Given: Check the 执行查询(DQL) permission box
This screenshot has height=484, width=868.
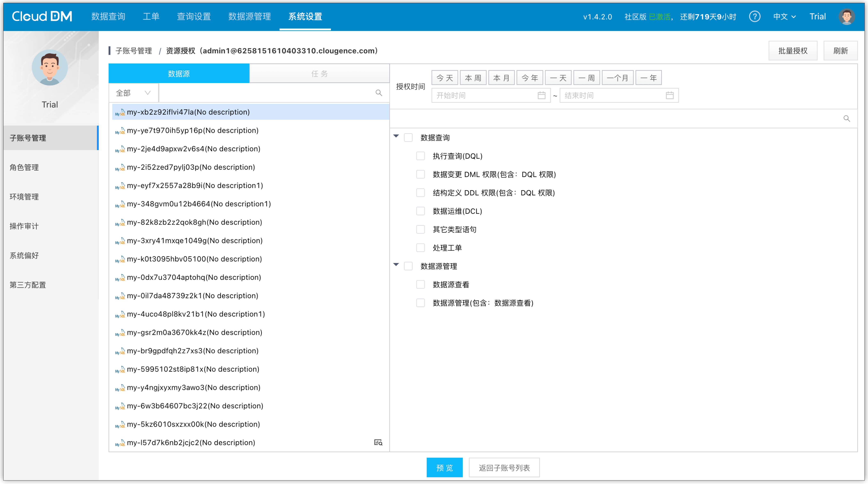Looking at the screenshot, I should tap(420, 156).
